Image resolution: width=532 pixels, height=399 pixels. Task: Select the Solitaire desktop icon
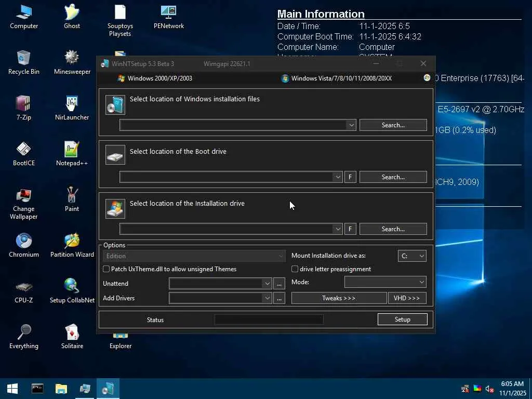pos(72,337)
